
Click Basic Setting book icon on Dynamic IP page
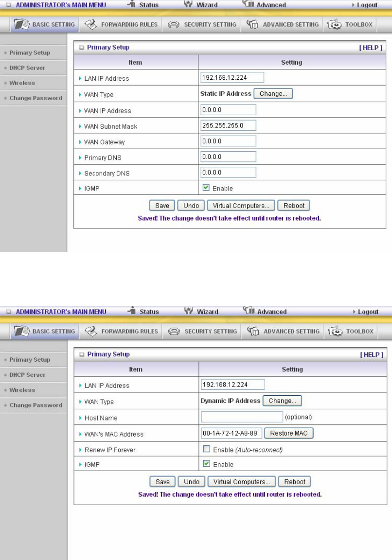pos(21,331)
